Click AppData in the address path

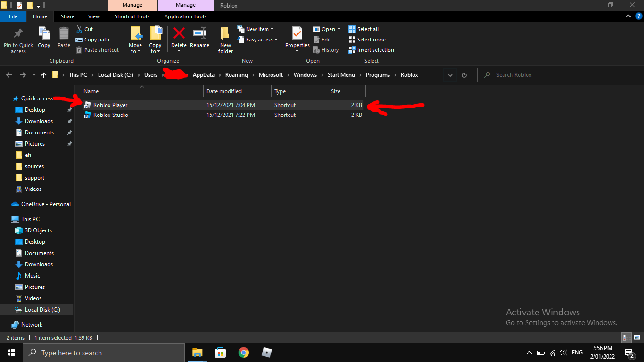point(204,75)
